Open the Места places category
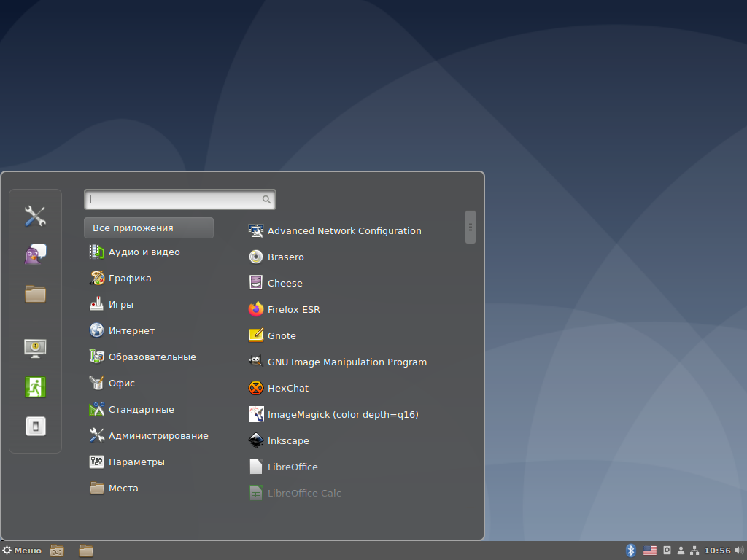This screenshot has height=560, width=747. (x=114, y=488)
